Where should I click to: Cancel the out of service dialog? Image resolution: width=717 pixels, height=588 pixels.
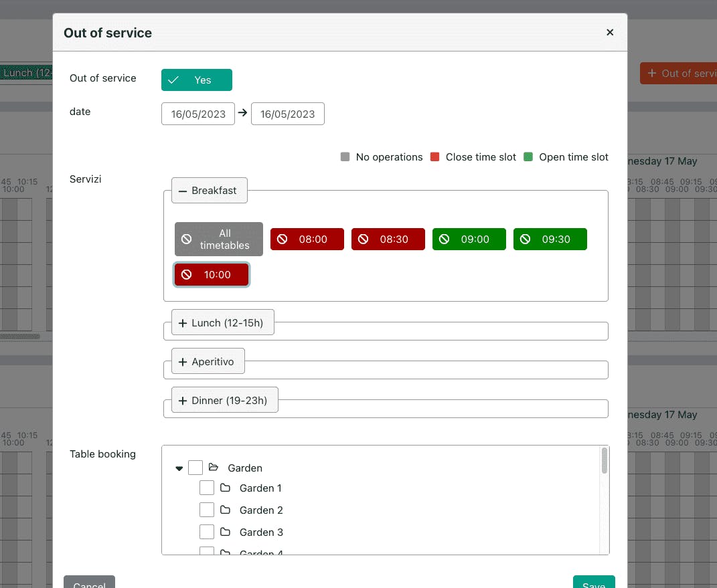point(89,582)
